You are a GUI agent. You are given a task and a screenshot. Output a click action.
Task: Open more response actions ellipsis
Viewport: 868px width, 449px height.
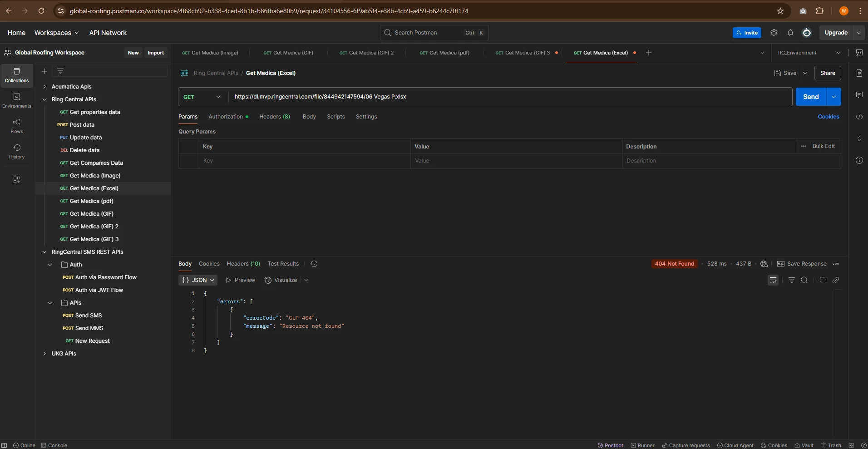pos(836,264)
